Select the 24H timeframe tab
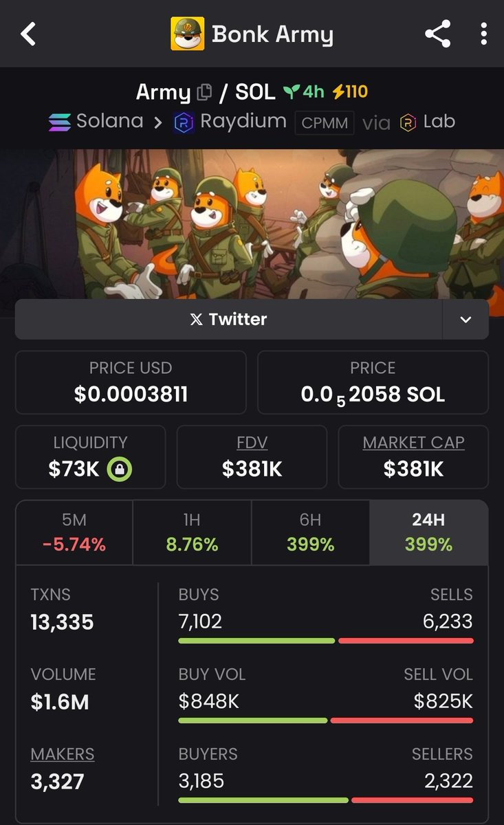504x825 pixels. tap(429, 533)
